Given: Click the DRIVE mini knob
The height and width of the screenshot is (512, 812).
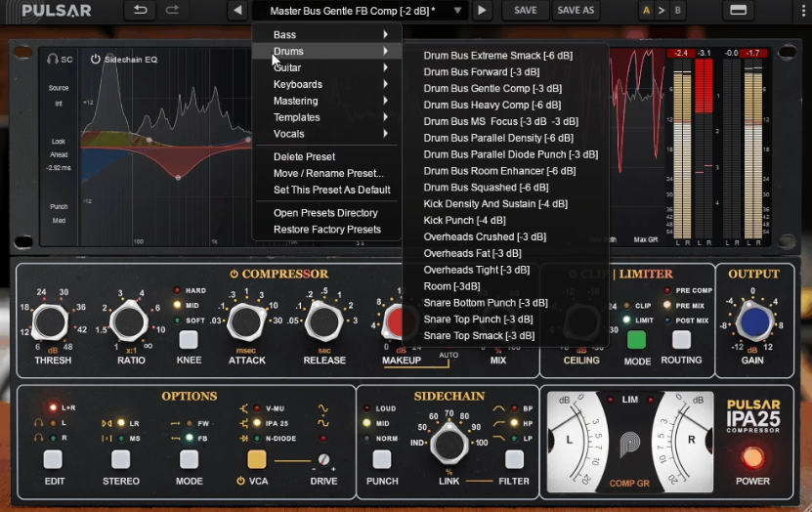Looking at the screenshot, I should pos(323,459).
